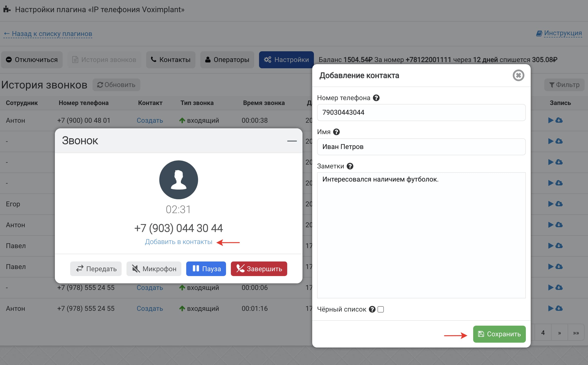End the call with Завершить

tap(259, 269)
